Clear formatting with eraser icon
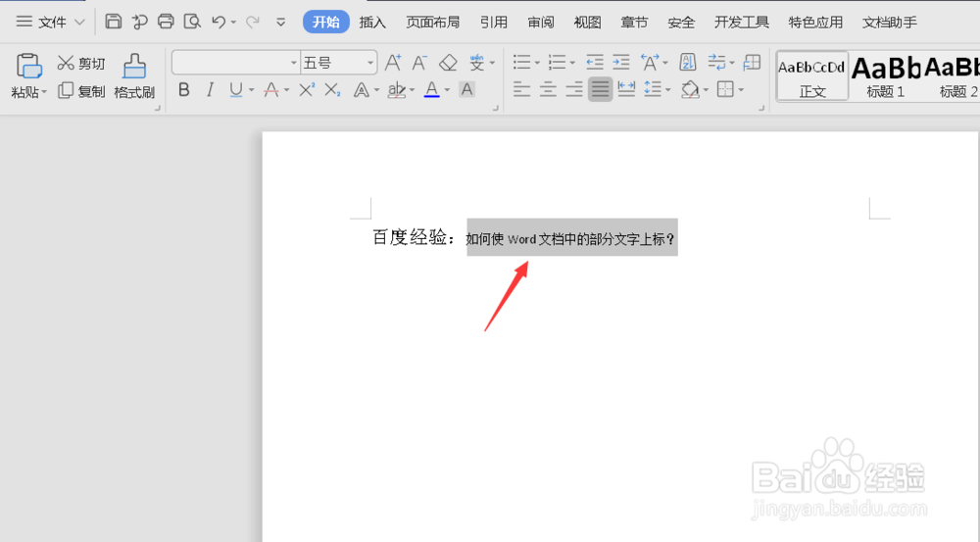 click(x=448, y=63)
